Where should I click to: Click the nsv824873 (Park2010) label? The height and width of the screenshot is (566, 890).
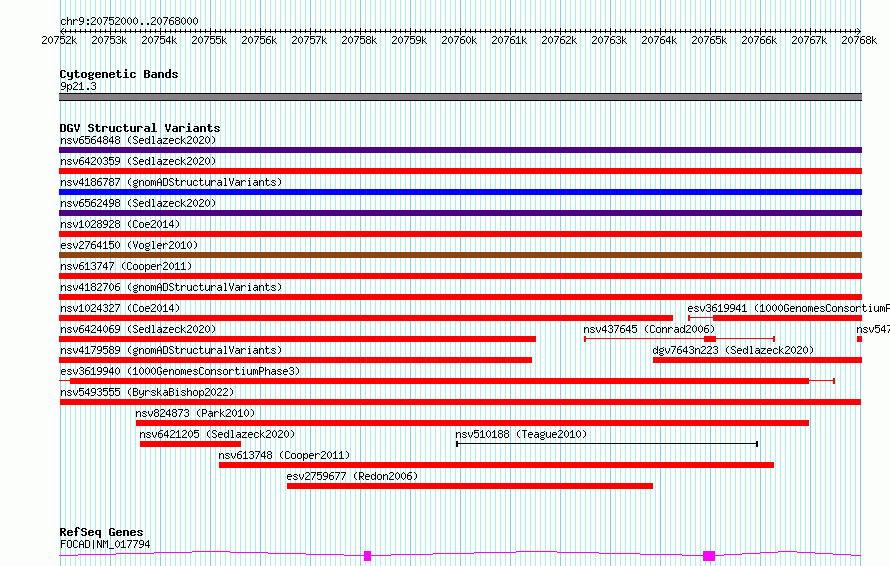tap(195, 413)
